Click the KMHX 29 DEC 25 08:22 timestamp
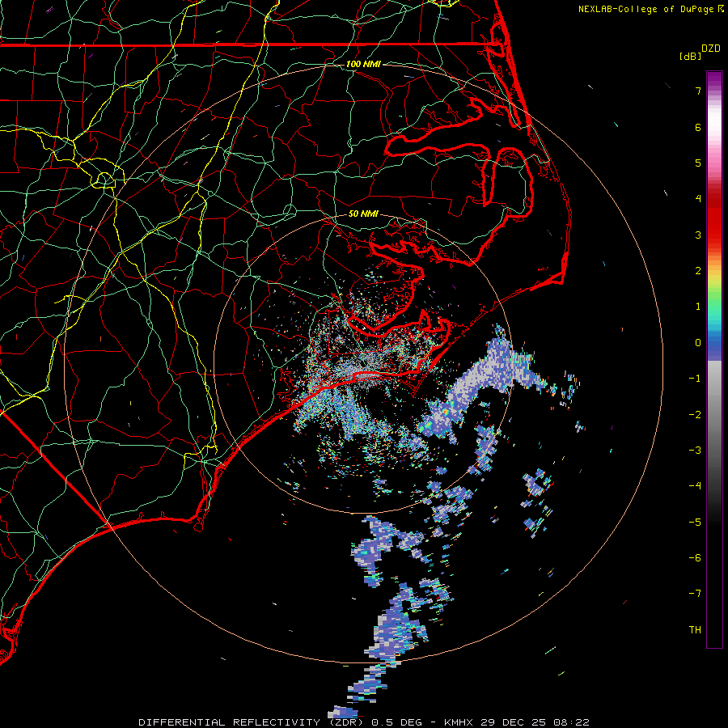 click(517, 722)
